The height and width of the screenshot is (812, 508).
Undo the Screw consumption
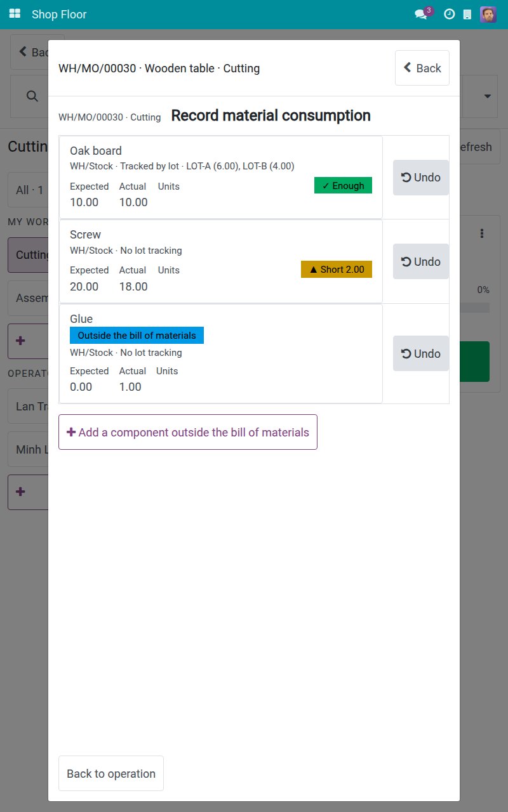point(421,261)
